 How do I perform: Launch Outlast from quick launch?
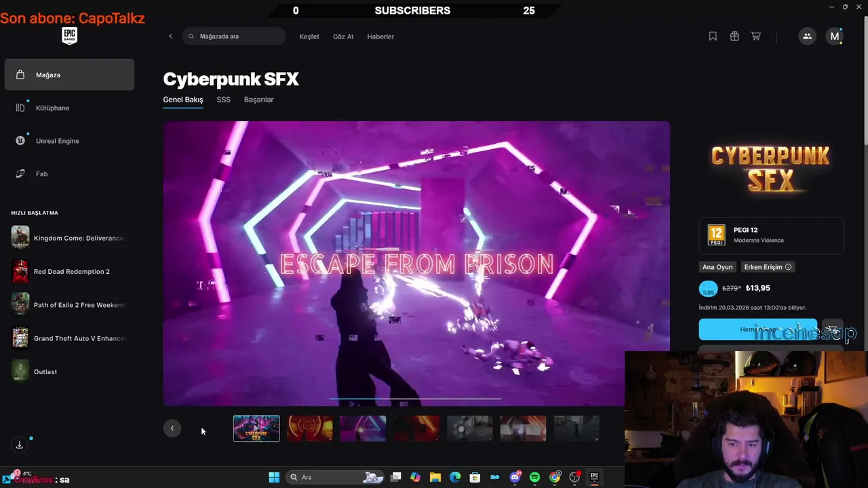[x=68, y=371]
